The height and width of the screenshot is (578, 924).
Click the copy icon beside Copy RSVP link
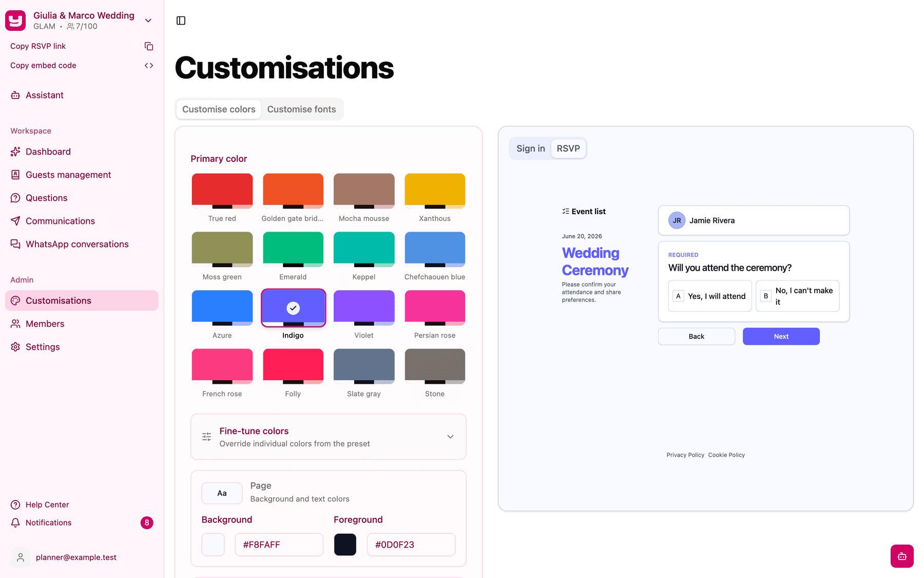(149, 46)
